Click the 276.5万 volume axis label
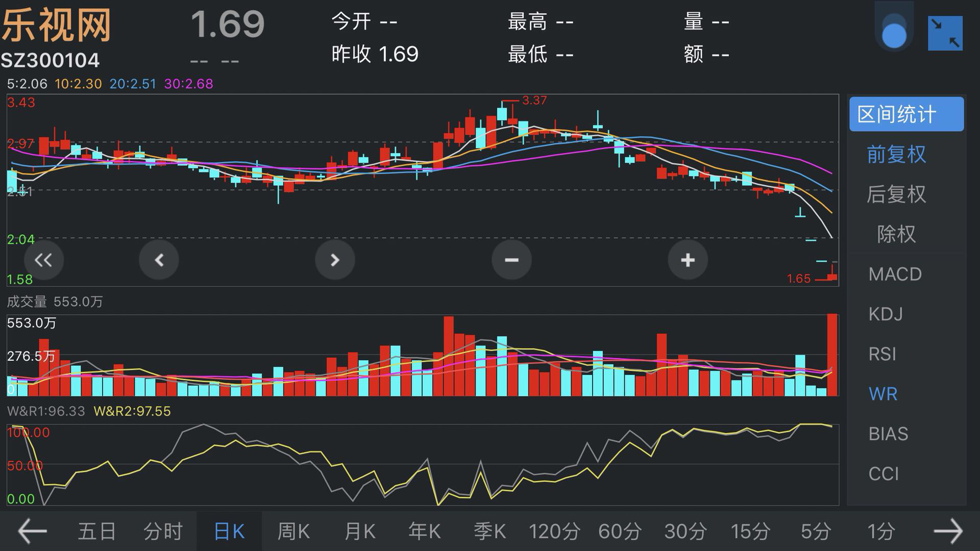This screenshot has height=551, width=980. [31, 356]
